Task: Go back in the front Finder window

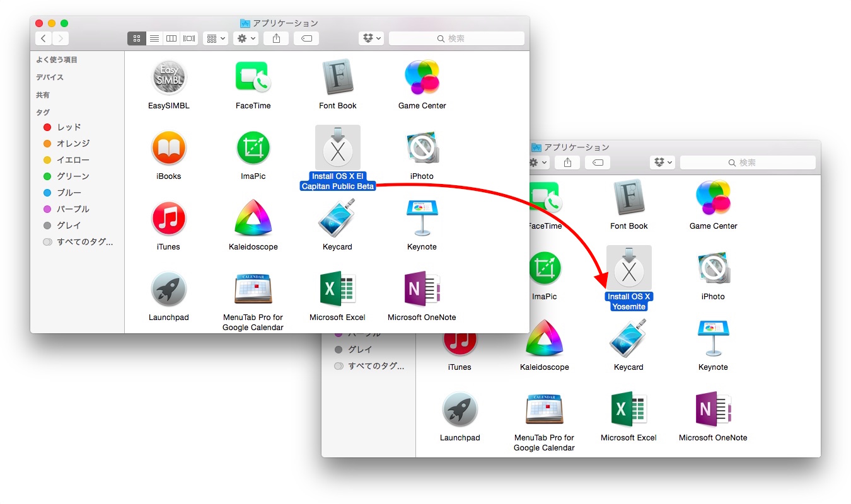Action: coord(43,38)
